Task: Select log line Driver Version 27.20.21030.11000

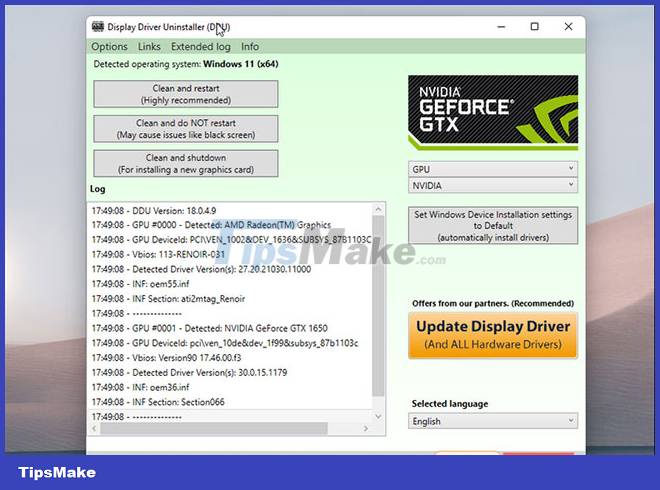Action: [x=201, y=269]
